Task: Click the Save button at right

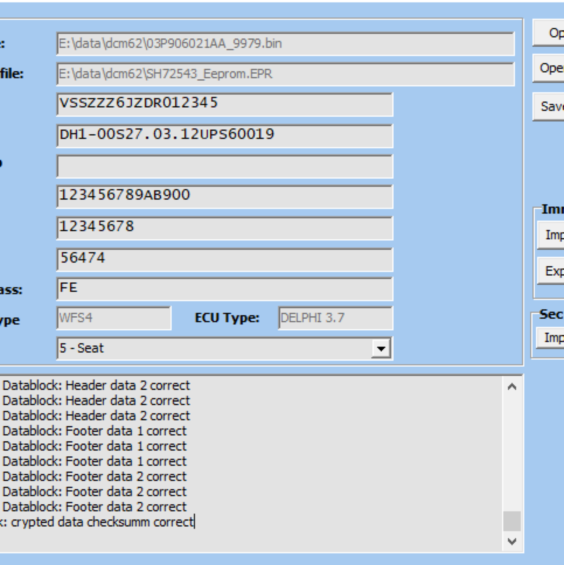Action: (549, 107)
